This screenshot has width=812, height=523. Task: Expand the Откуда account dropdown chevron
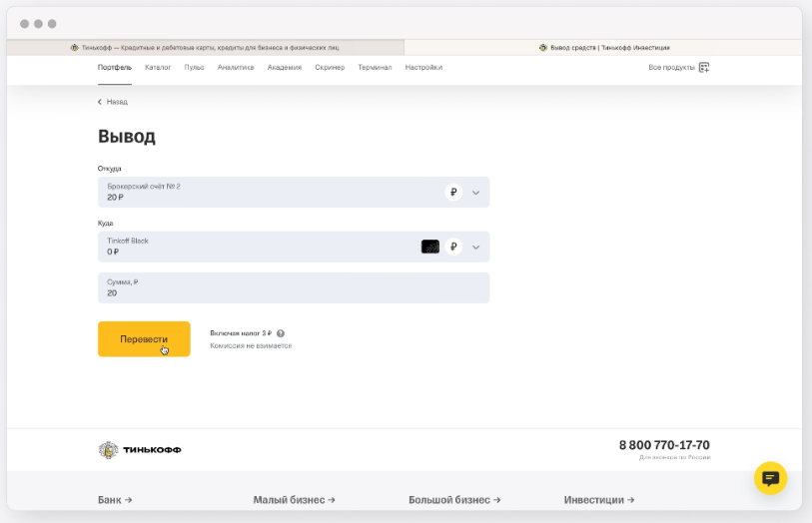pos(475,193)
